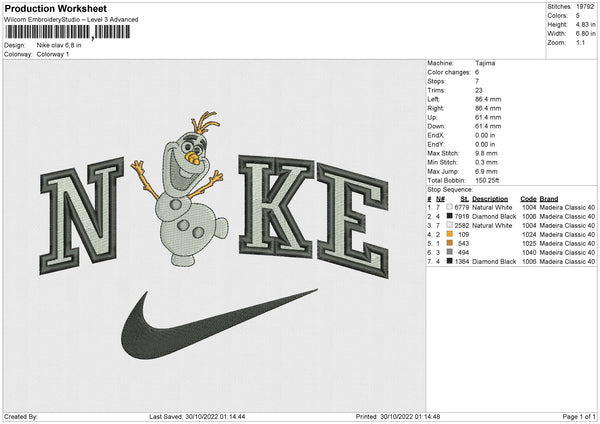Click the embroidered letter E
The image size is (600, 424).
tap(353, 220)
